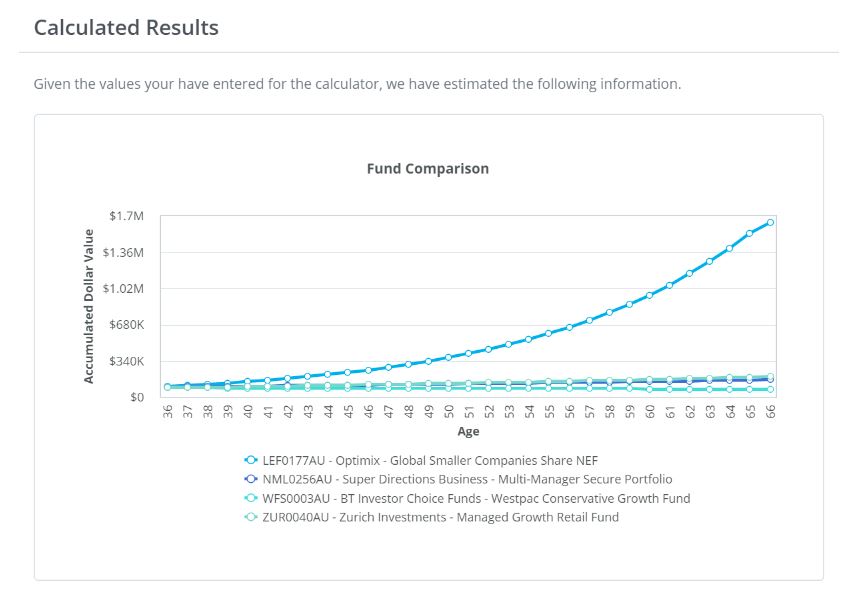Click the Optimix data point at age 60

click(x=650, y=295)
